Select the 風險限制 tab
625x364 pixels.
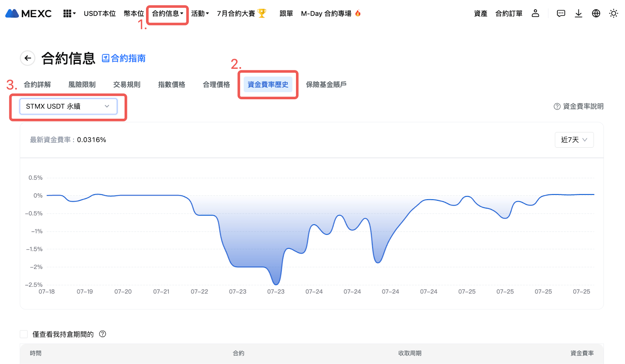82,84
